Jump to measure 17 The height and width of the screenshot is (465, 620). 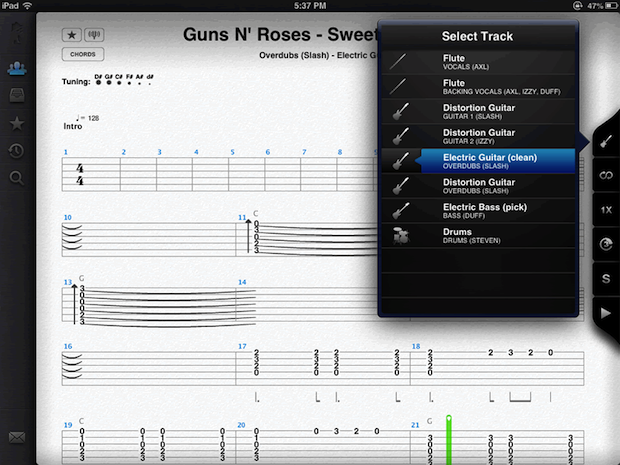pyautogui.click(x=242, y=346)
